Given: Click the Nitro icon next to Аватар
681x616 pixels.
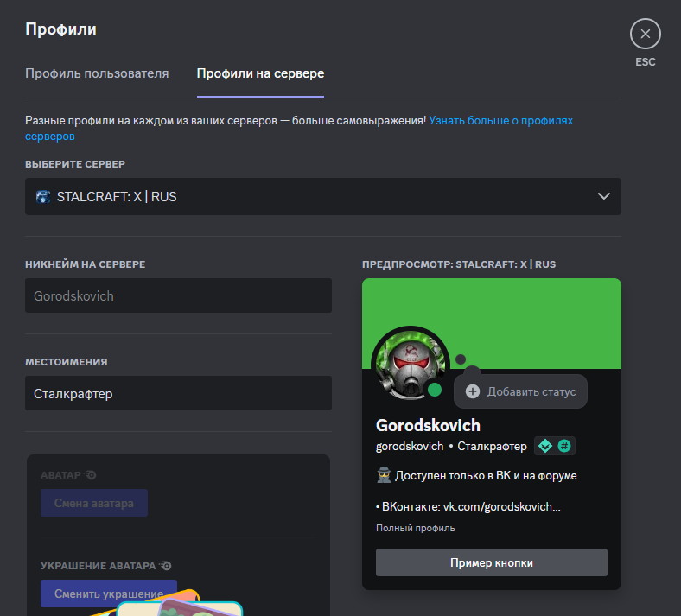Looking at the screenshot, I should click(91, 475).
